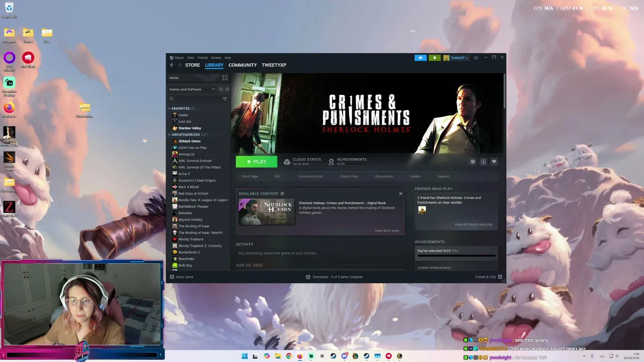Open the game's Store Page link
The width and height of the screenshot is (644, 362).
(250, 176)
